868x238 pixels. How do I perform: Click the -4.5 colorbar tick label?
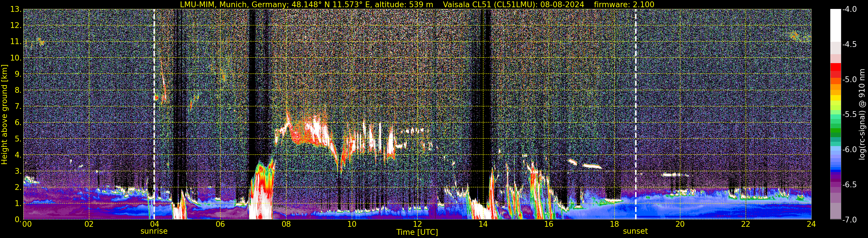(x=849, y=44)
